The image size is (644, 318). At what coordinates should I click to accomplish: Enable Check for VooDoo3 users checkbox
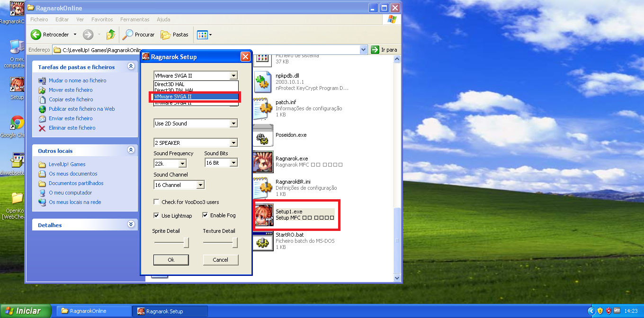tap(157, 202)
